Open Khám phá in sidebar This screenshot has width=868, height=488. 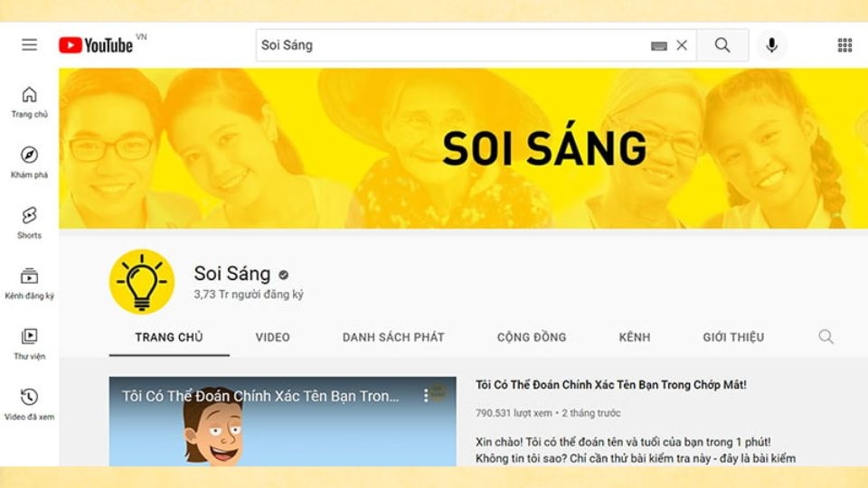(29, 163)
